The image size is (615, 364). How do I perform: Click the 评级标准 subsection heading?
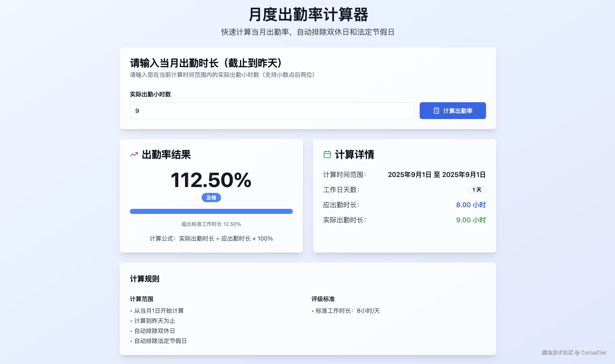click(x=322, y=299)
